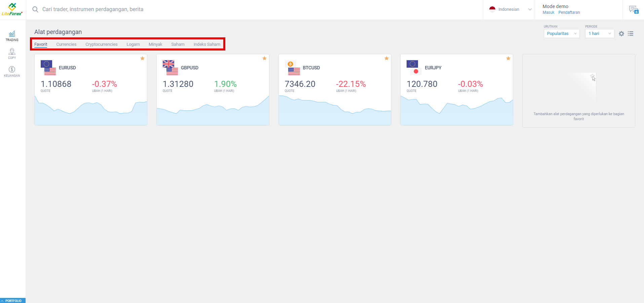Viewport: 644px width, 303px height.
Task: Click the Masuk link
Action: 548,12
